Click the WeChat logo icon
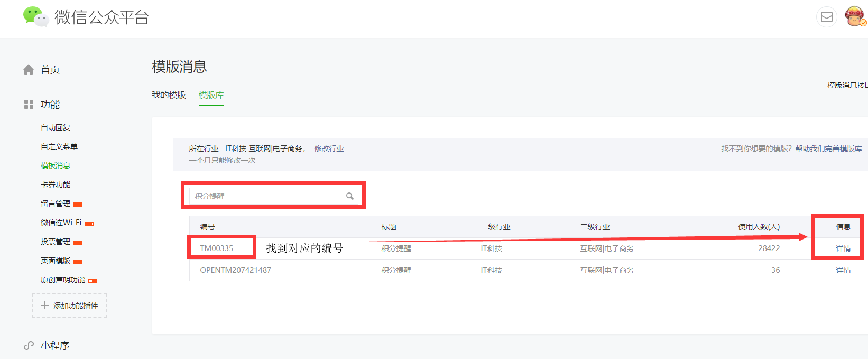Image resolution: width=868 pixels, height=359 pixels. [35, 16]
